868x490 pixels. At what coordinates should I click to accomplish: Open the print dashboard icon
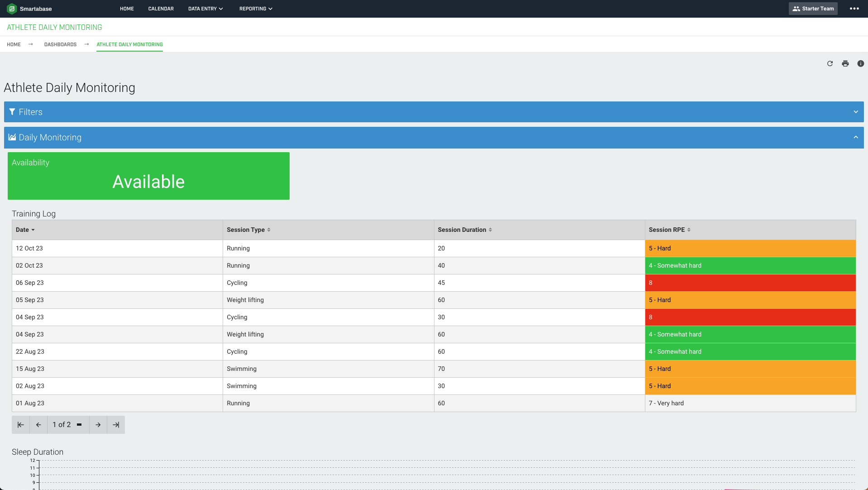(845, 63)
